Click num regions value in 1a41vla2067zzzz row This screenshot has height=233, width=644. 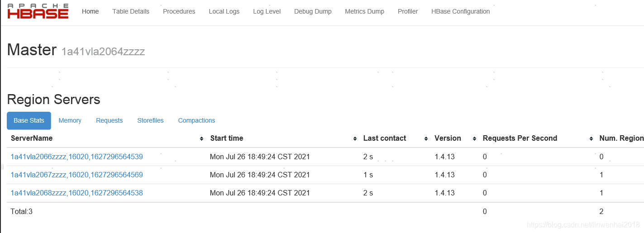click(601, 175)
